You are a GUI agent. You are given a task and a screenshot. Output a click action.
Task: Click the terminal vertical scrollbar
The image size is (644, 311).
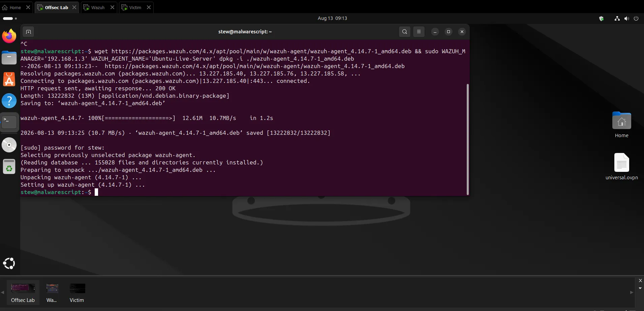[x=467, y=139]
